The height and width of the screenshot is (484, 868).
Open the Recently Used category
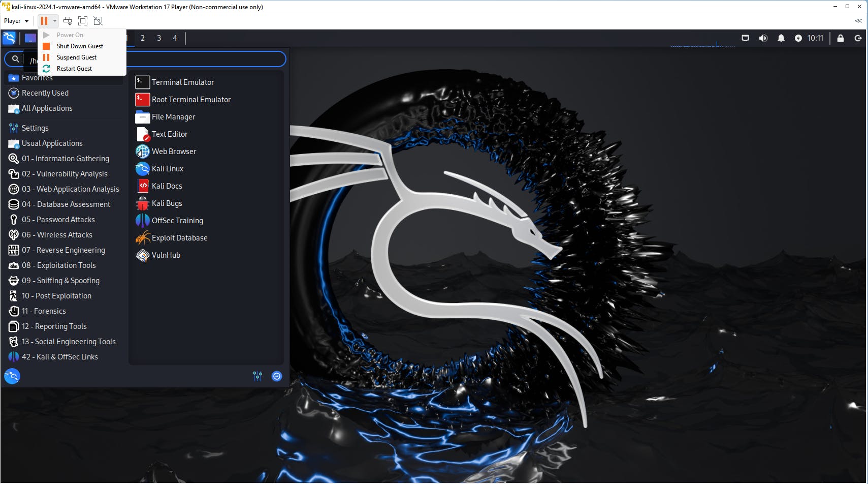[64, 93]
